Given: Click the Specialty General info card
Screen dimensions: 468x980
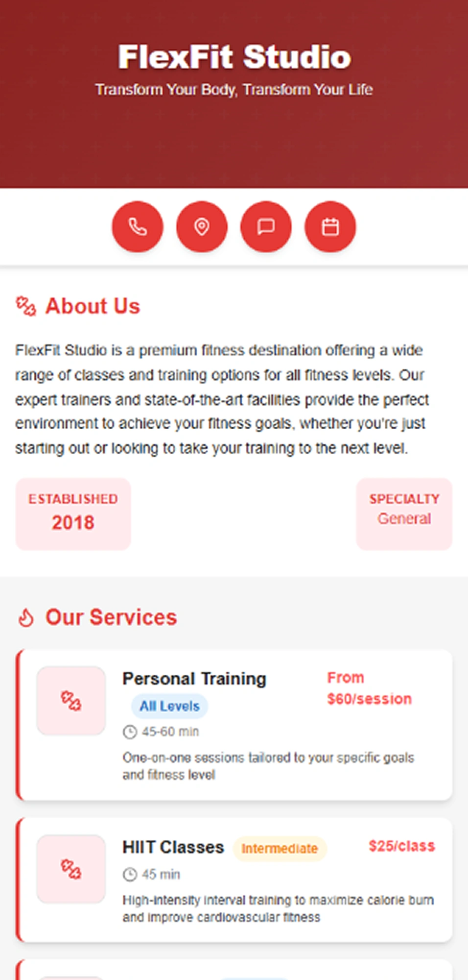Looking at the screenshot, I should pyautogui.click(x=404, y=514).
